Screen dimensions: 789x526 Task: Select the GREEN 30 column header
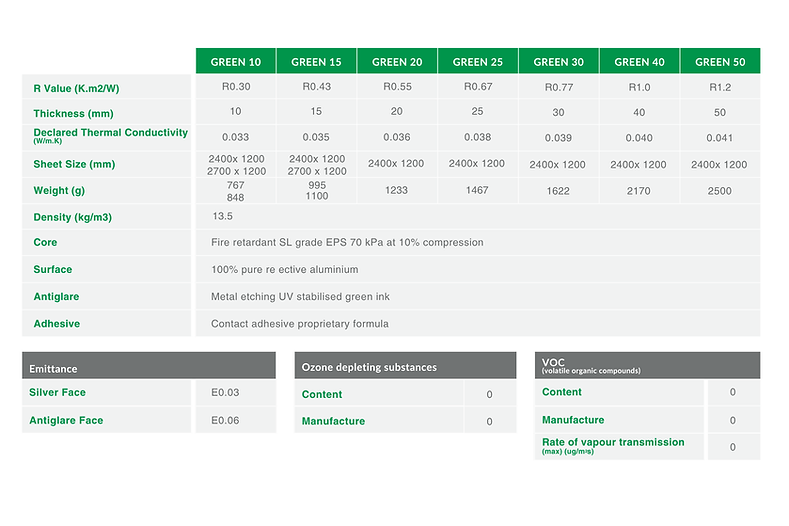(x=559, y=62)
